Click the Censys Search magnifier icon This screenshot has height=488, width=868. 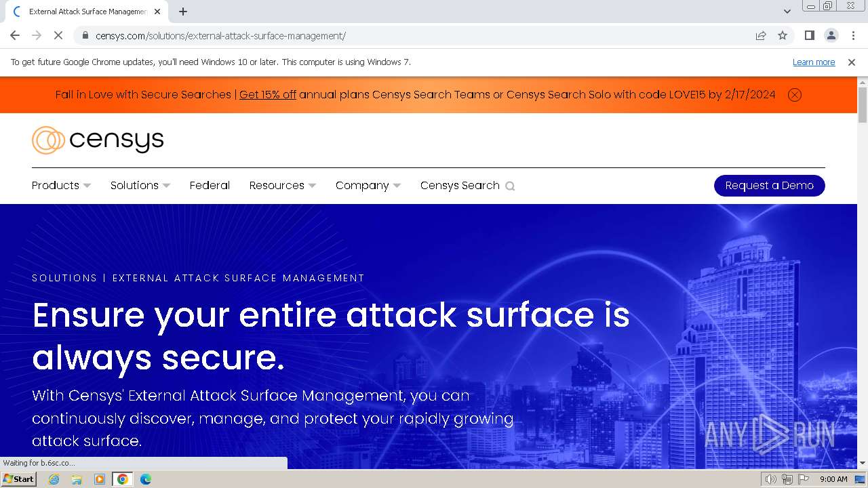click(x=510, y=186)
